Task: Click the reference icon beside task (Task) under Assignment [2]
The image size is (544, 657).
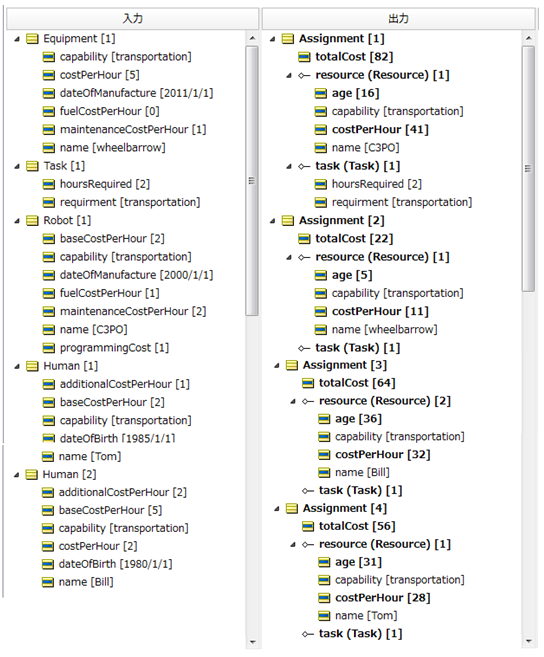Action: click(x=304, y=348)
